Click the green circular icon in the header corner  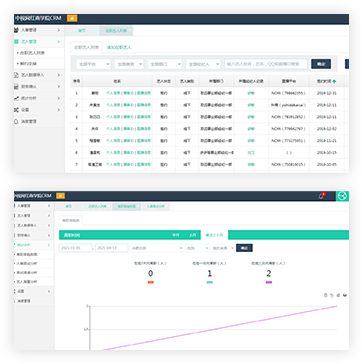(x=342, y=196)
